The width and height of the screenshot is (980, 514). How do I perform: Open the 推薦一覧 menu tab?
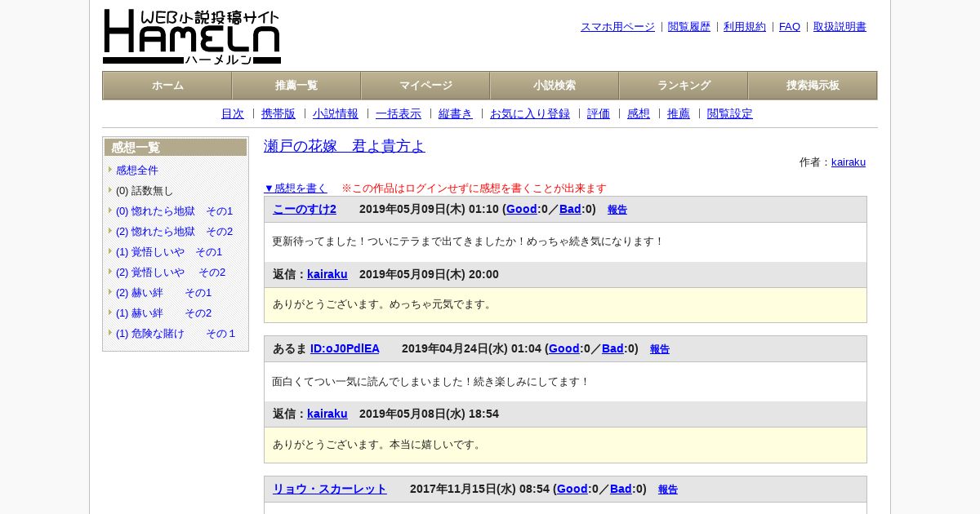[296, 86]
